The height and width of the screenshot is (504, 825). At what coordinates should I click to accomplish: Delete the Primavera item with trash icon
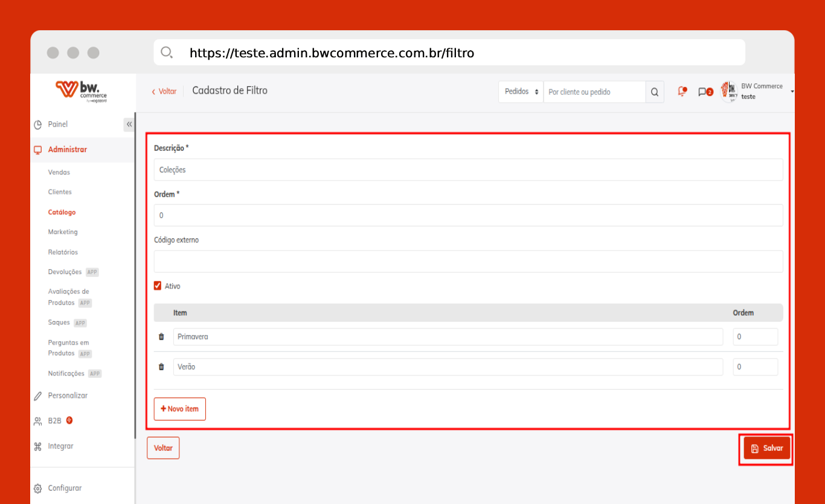point(161,337)
